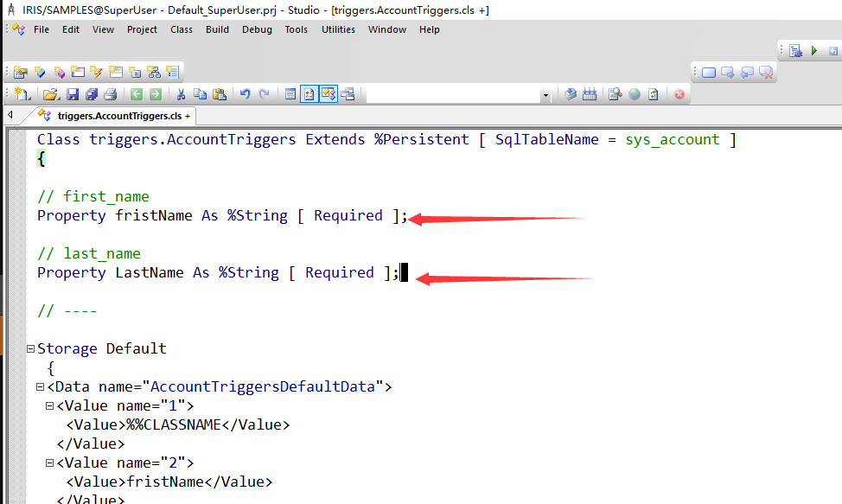This screenshot has width=842, height=504.
Task: Open the Utilities menu
Action: coord(338,29)
